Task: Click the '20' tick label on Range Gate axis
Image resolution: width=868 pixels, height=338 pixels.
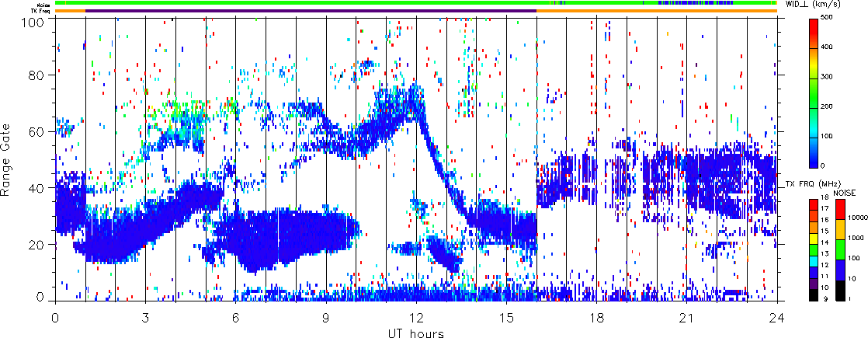Action: (38, 244)
